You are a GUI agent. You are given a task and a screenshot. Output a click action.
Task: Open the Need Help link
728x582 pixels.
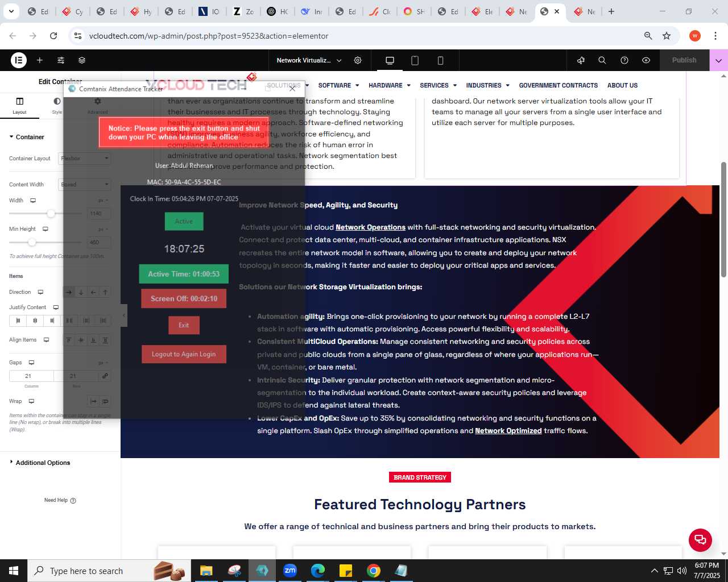(60, 500)
